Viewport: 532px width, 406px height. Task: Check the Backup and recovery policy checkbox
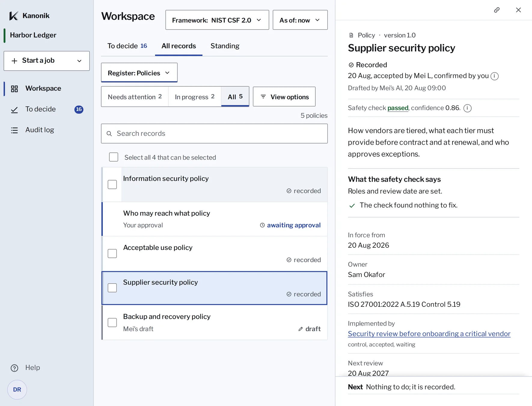[x=112, y=322]
